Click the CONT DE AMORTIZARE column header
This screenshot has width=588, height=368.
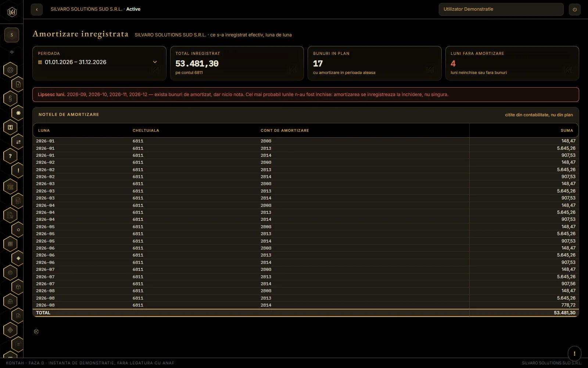[285, 131]
